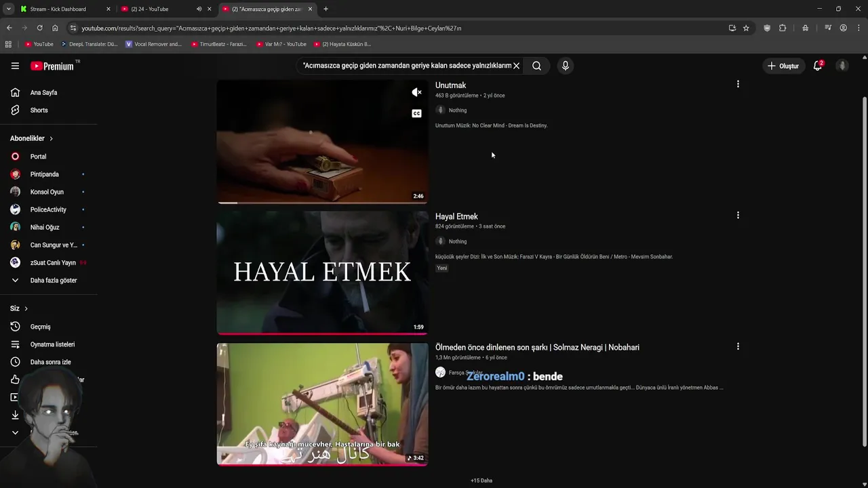The width and height of the screenshot is (868, 488).
Task: Unmute the Unutmak preview thumbnail
Action: coord(416,92)
